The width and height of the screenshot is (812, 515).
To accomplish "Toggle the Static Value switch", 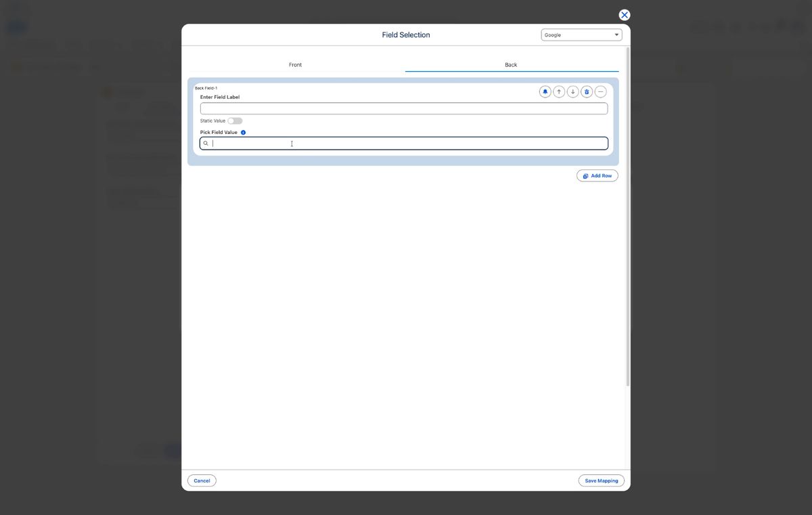I will (235, 121).
